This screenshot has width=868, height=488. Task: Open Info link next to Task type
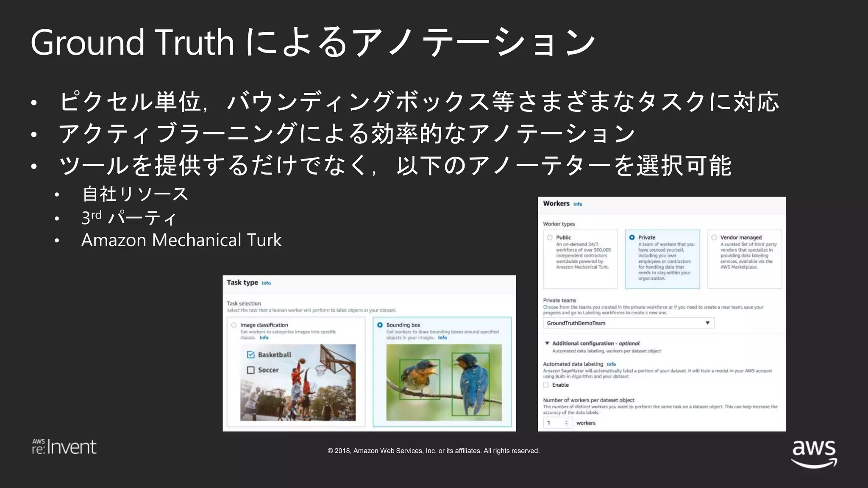pos(266,283)
